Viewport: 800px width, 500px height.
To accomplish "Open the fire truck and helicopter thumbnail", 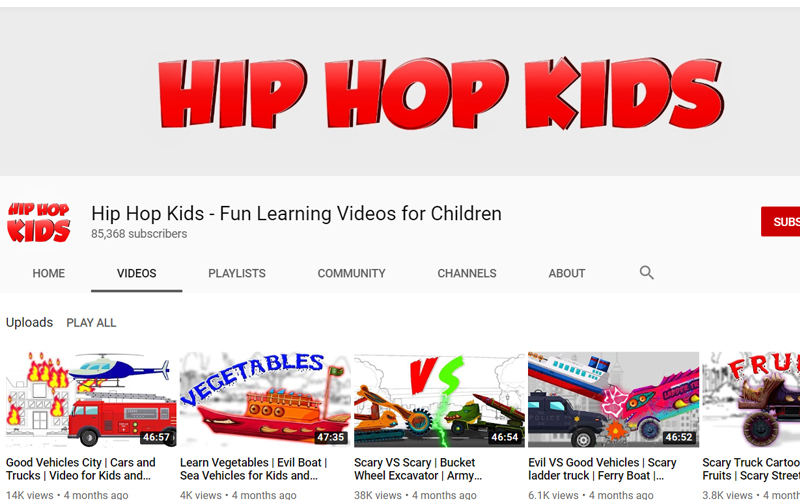I will click(91, 399).
